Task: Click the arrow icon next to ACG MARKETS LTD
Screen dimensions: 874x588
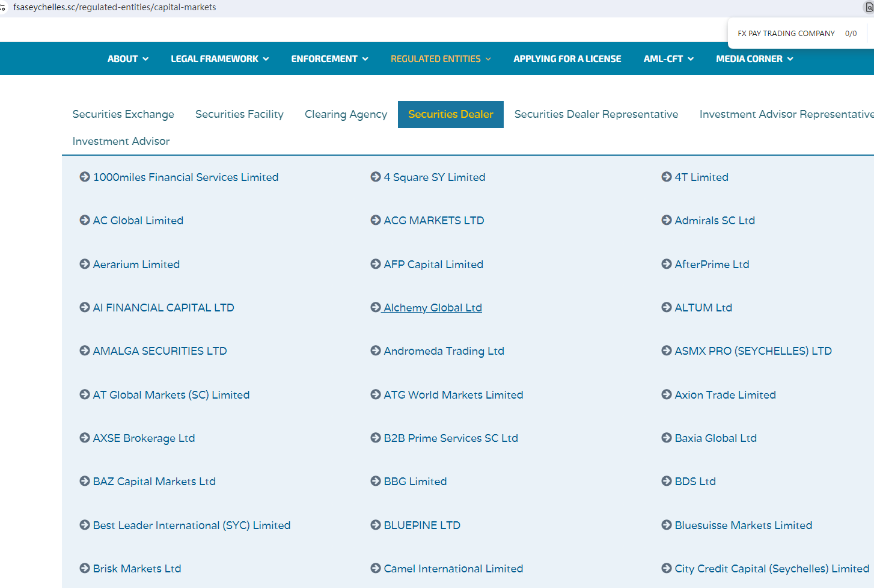Action: coord(376,220)
